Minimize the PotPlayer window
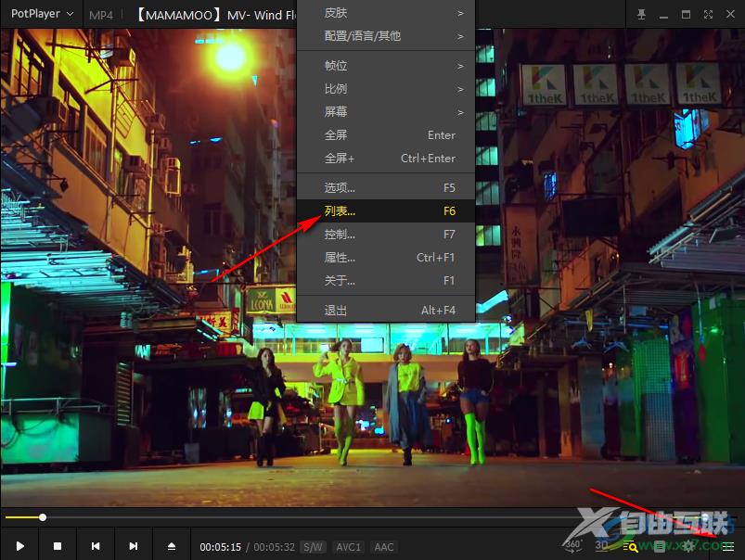This screenshot has width=745, height=560. coord(663,15)
